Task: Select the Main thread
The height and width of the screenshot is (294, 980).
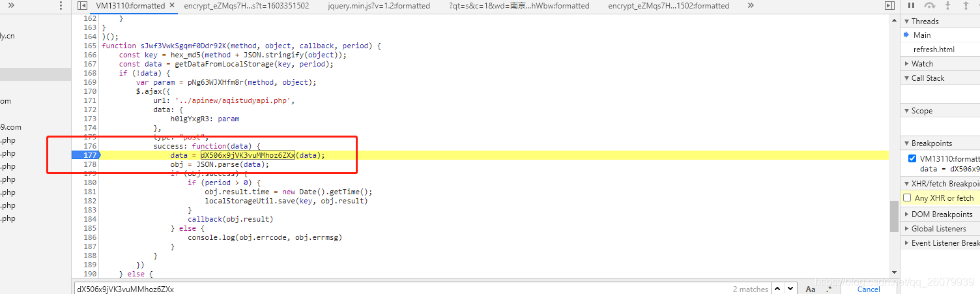Action: (x=940, y=35)
